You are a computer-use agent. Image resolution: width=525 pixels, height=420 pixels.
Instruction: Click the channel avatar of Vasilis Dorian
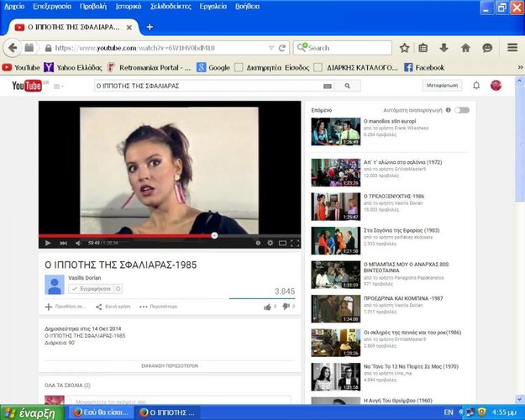tap(55, 285)
